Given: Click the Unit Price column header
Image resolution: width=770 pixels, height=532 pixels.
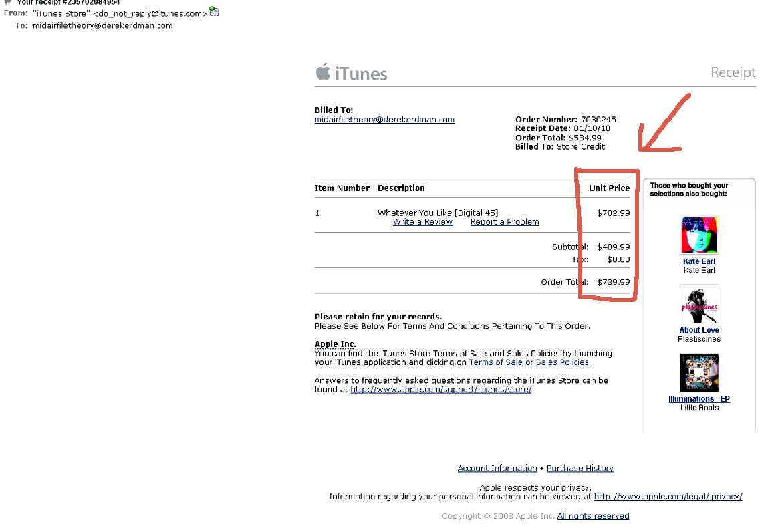Looking at the screenshot, I should [609, 188].
